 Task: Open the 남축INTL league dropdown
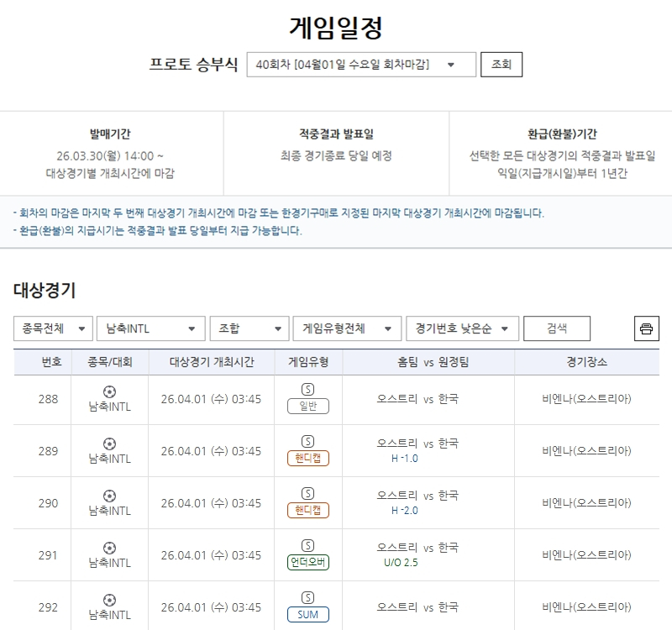[151, 328]
